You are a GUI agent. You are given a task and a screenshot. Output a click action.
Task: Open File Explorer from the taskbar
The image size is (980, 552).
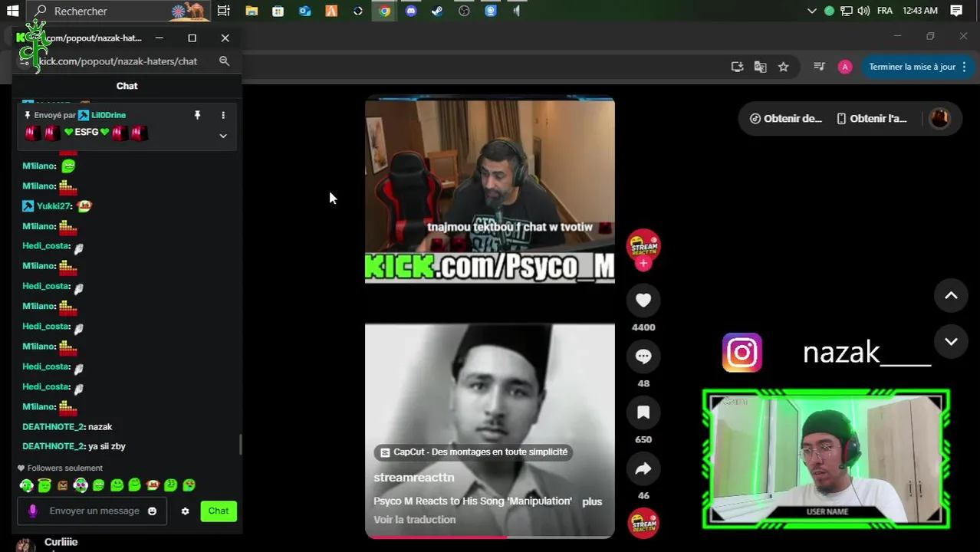[x=252, y=11]
